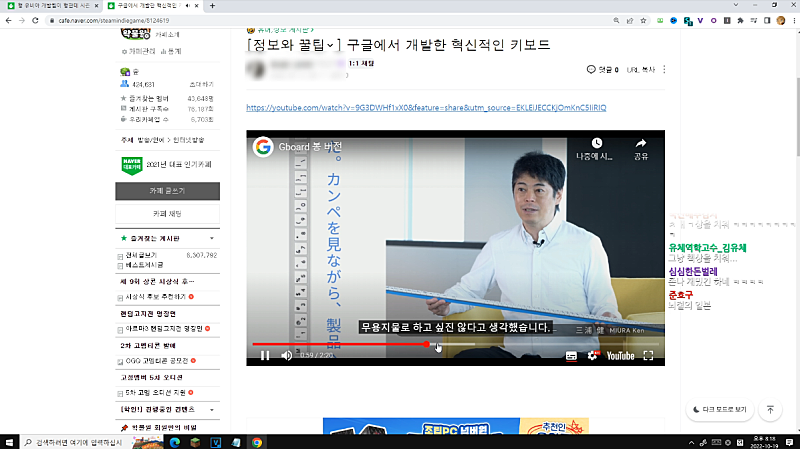
Task: Enter fullscreen mode in video player
Action: (x=648, y=356)
